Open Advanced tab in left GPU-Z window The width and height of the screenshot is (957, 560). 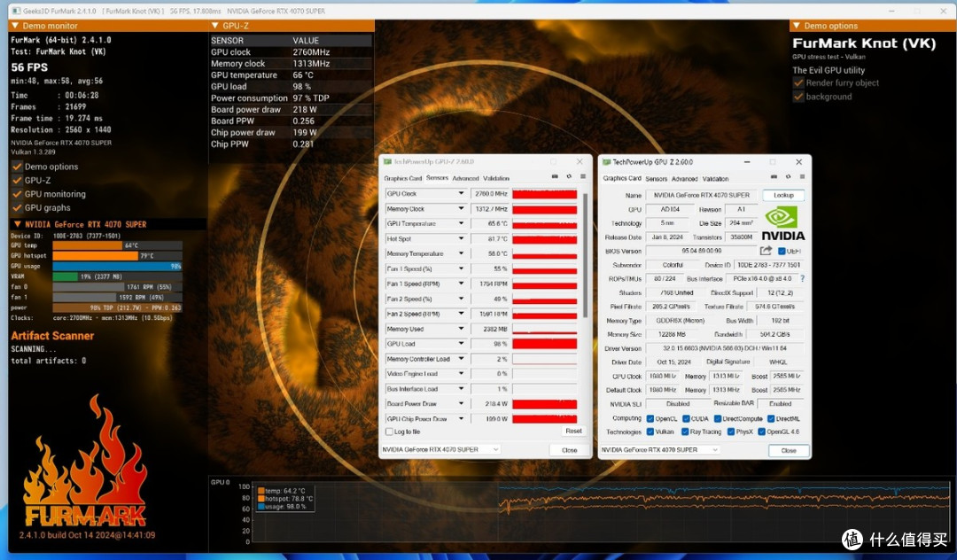tap(466, 178)
